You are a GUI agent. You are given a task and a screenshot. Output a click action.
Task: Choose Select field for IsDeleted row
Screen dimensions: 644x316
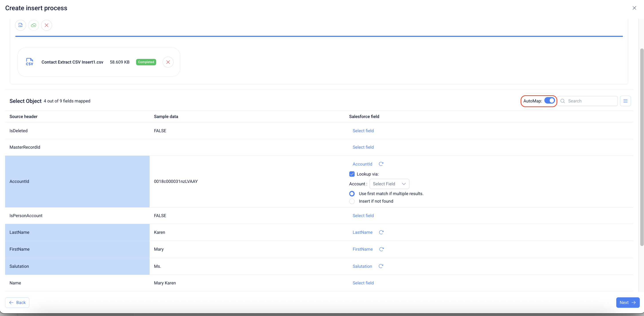(x=363, y=131)
